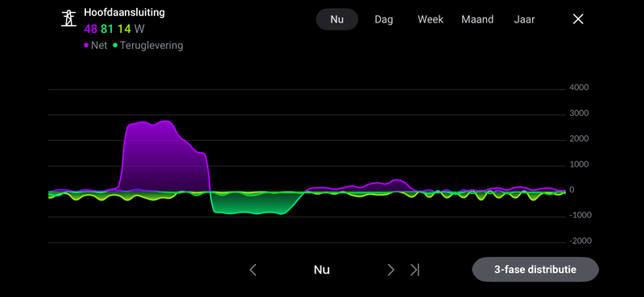Click the green 81 phase value
This screenshot has width=644, height=297.
(x=107, y=29)
